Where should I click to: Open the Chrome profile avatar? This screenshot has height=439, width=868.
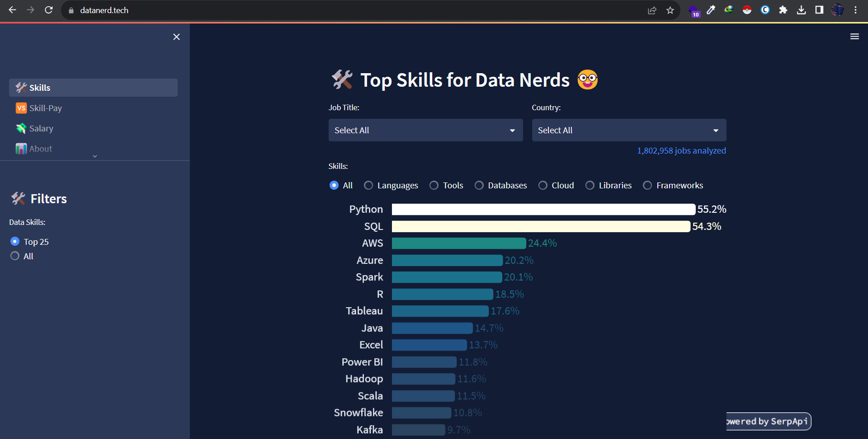click(837, 10)
